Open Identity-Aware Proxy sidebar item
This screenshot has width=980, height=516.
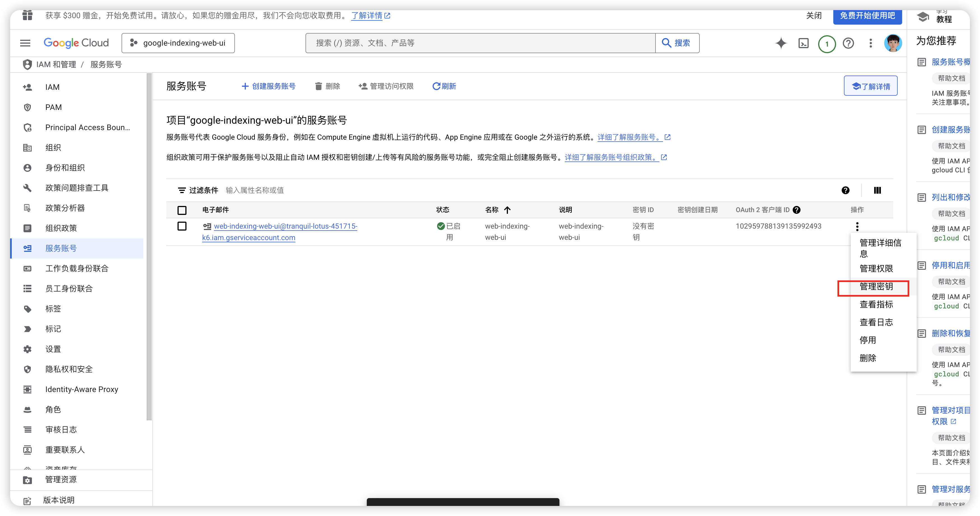coord(77,389)
